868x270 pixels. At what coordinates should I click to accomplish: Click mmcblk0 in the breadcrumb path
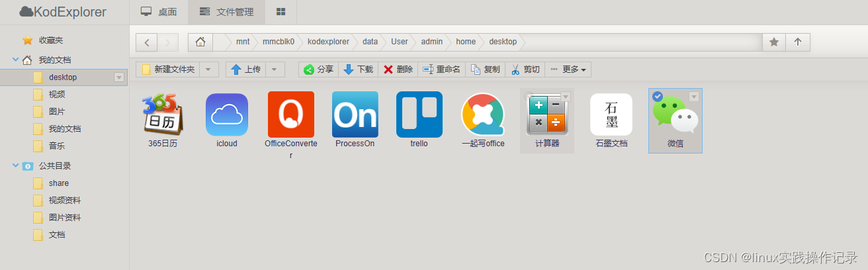coord(278,42)
